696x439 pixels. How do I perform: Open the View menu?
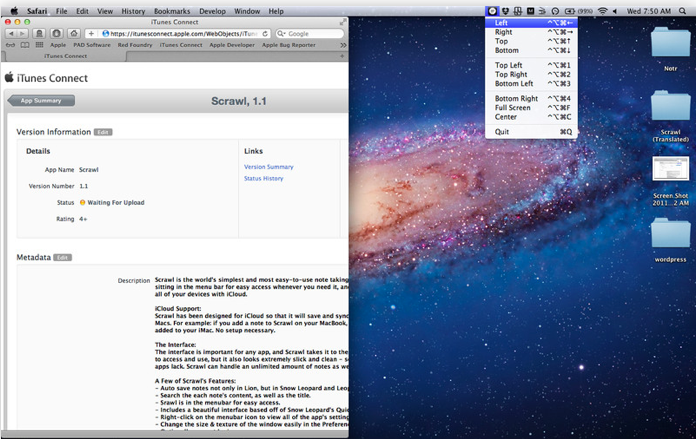tap(105, 11)
